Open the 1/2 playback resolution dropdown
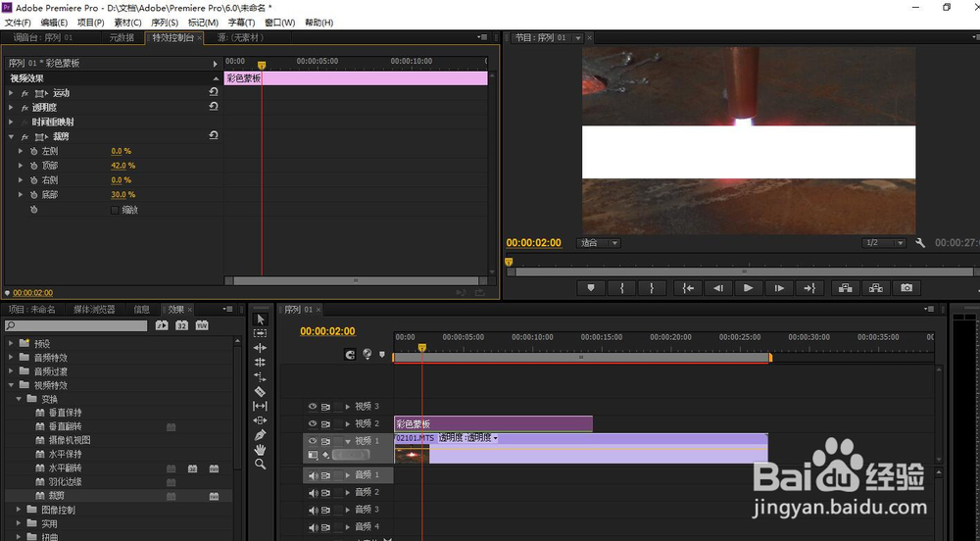 point(883,243)
